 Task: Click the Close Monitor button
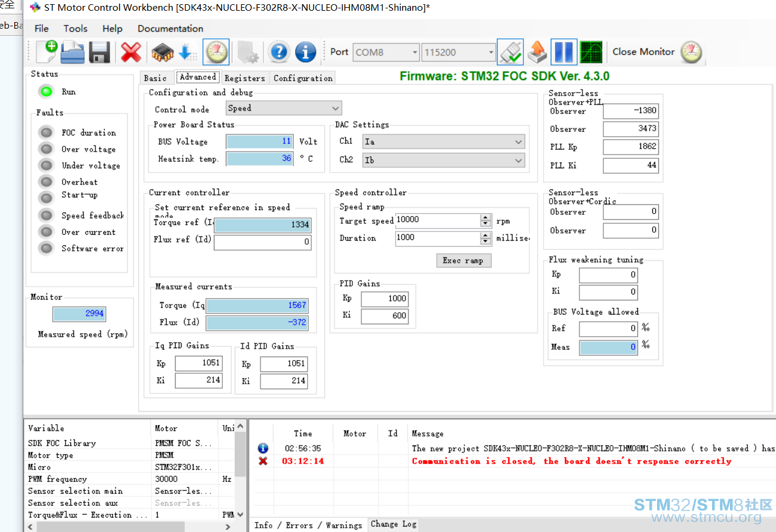(x=643, y=52)
